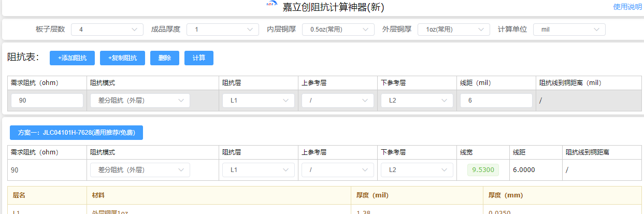Click the 9.5300 line width result value
The image size is (644, 214).
tap(483, 170)
